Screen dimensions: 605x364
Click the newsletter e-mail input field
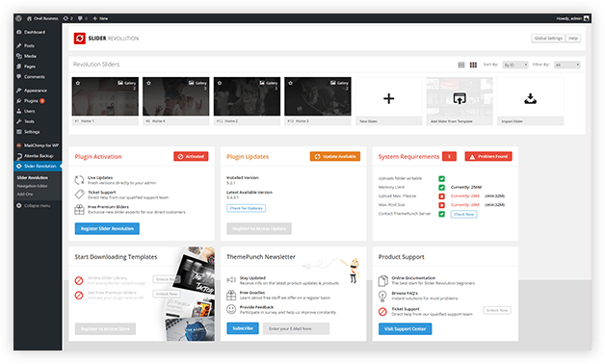pyautogui.click(x=296, y=328)
